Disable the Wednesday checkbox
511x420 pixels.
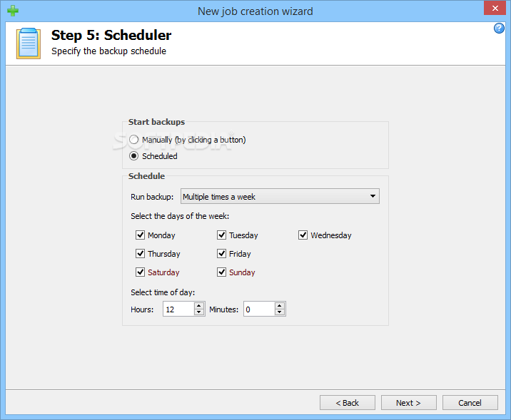pyautogui.click(x=303, y=235)
